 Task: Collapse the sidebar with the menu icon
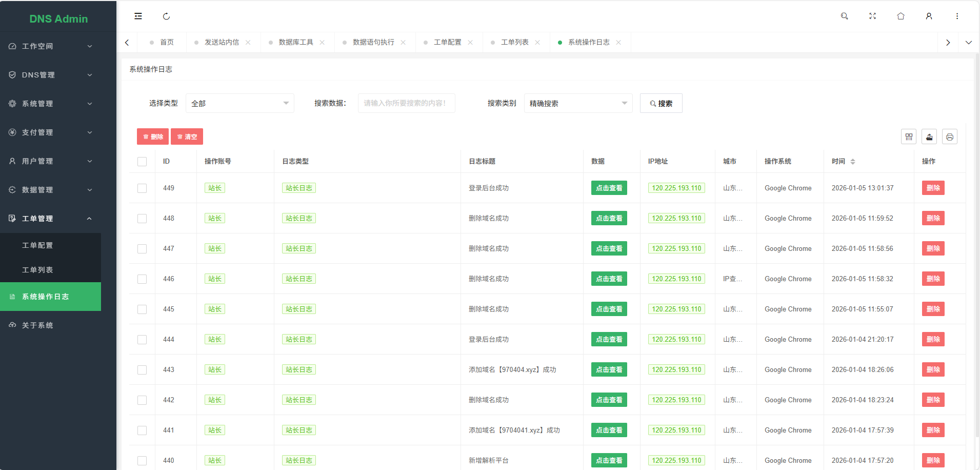138,16
